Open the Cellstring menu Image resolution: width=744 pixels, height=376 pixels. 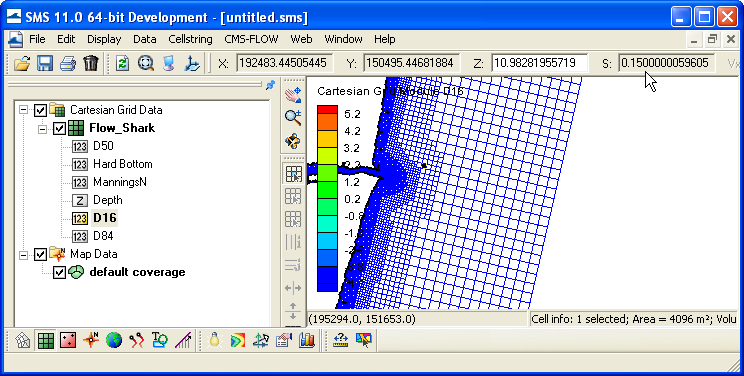point(190,39)
